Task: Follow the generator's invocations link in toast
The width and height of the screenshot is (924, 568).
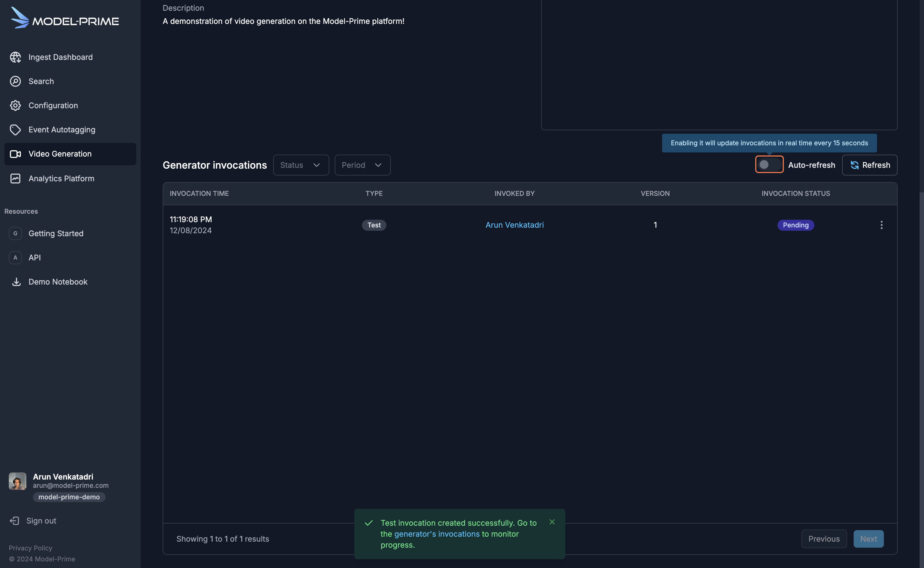Action: click(437, 534)
